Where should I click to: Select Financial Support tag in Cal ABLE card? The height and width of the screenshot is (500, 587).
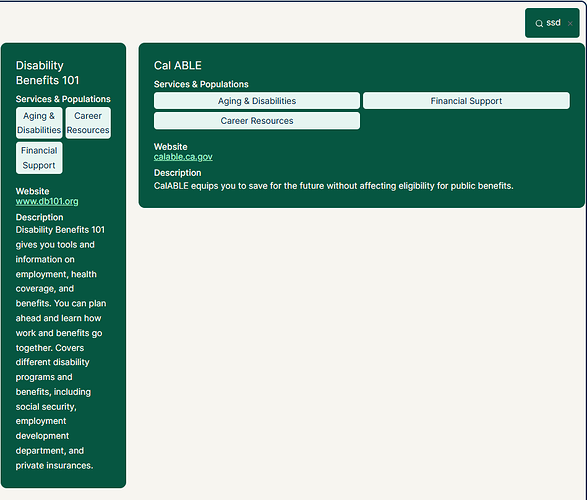tap(466, 101)
